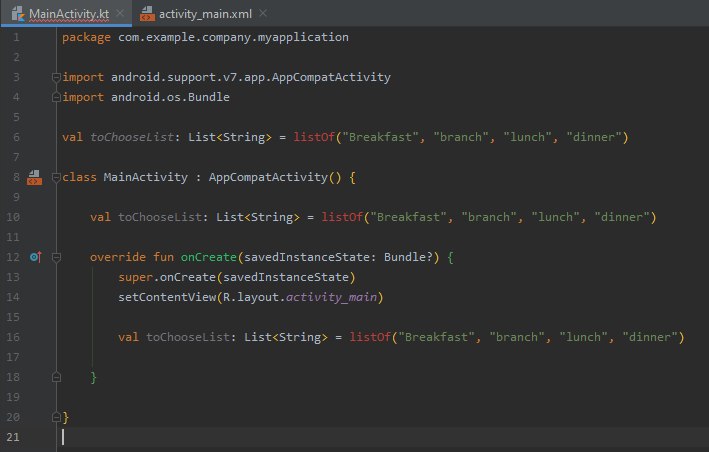Open related XML layout gutter icon on line 8

pyautogui.click(x=34, y=177)
